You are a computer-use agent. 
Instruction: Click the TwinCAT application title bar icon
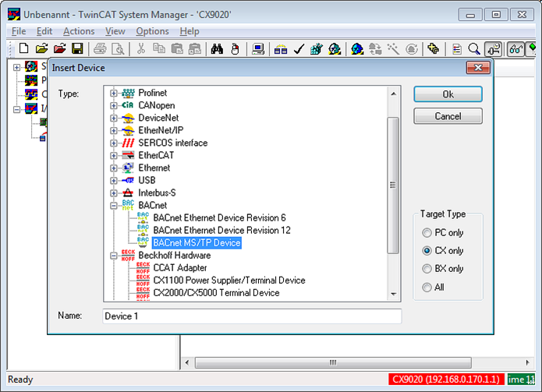(14, 15)
